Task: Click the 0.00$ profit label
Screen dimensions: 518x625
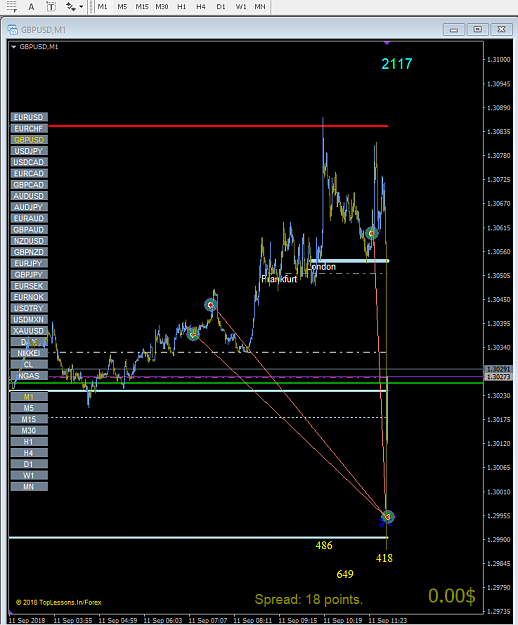Action: pos(452,596)
